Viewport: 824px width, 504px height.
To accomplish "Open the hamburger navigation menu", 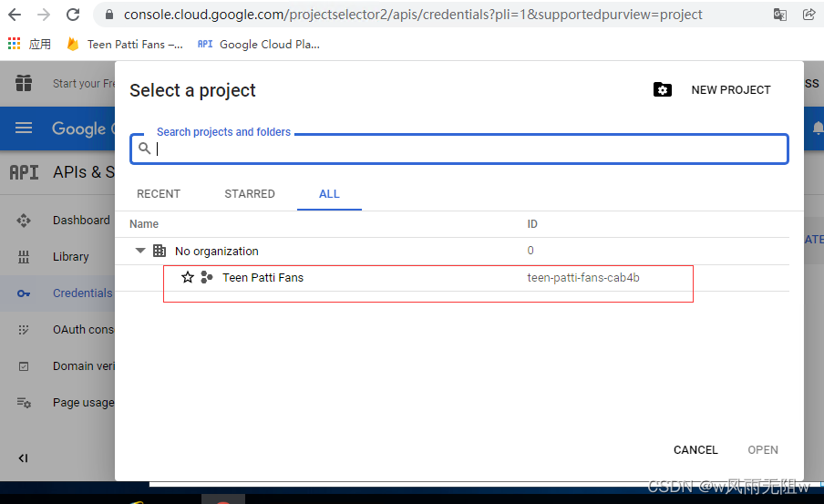I will point(24,128).
